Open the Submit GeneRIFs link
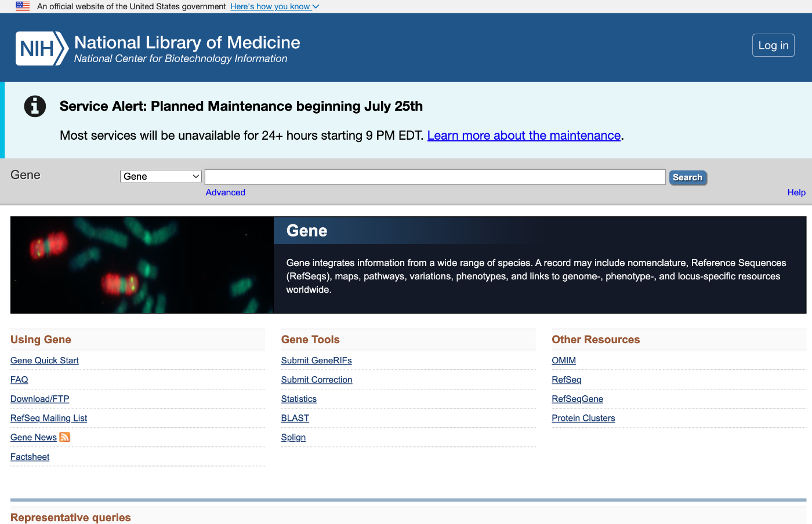 [317, 361]
